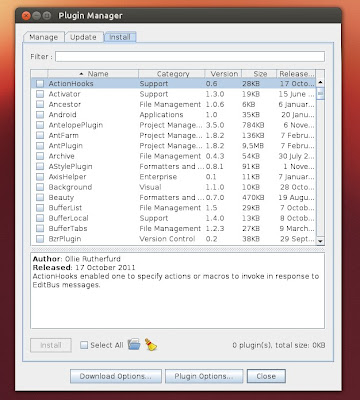
Task: Select the Beauty row name
Action: [x=61, y=198]
